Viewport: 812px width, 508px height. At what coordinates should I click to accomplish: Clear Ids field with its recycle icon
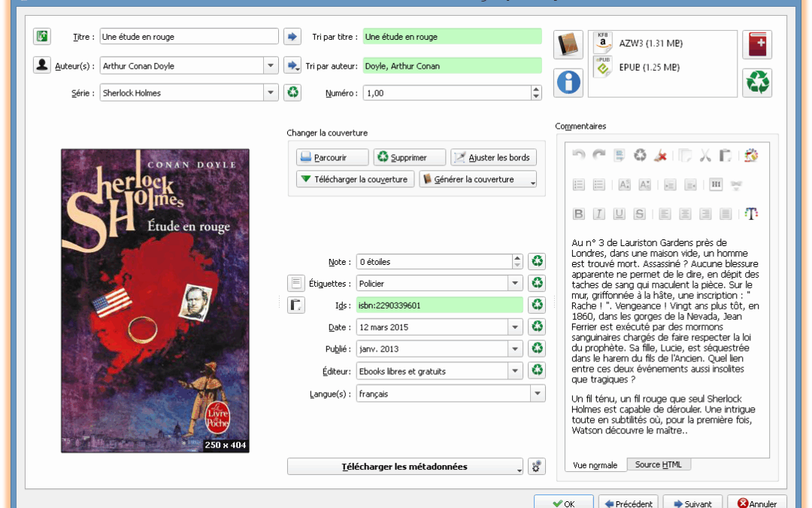[x=537, y=305]
